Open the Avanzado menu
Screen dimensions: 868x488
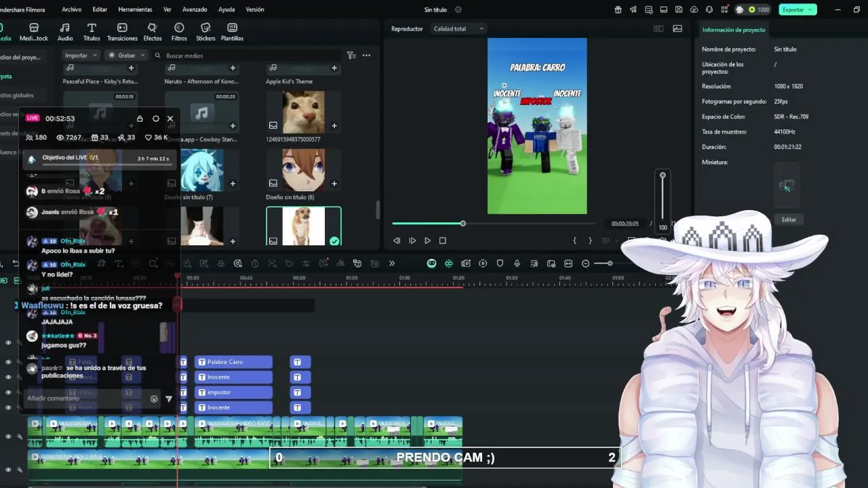[195, 9]
